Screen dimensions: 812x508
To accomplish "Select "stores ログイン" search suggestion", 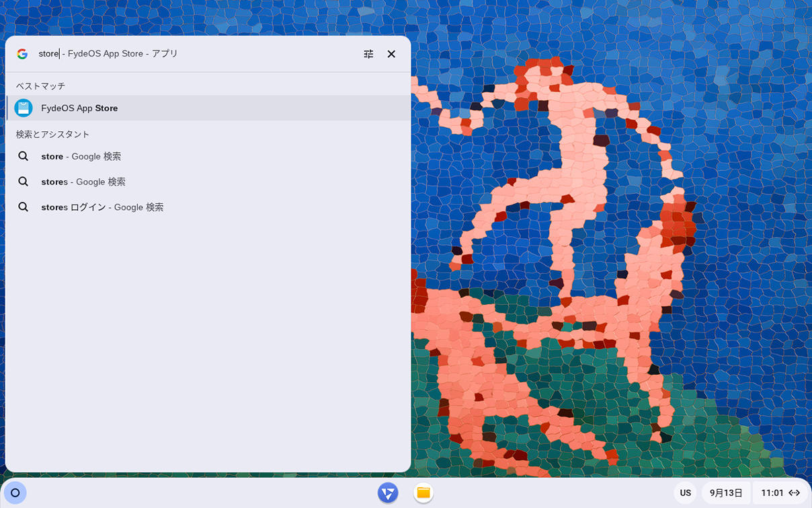I will (x=208, y=207).
